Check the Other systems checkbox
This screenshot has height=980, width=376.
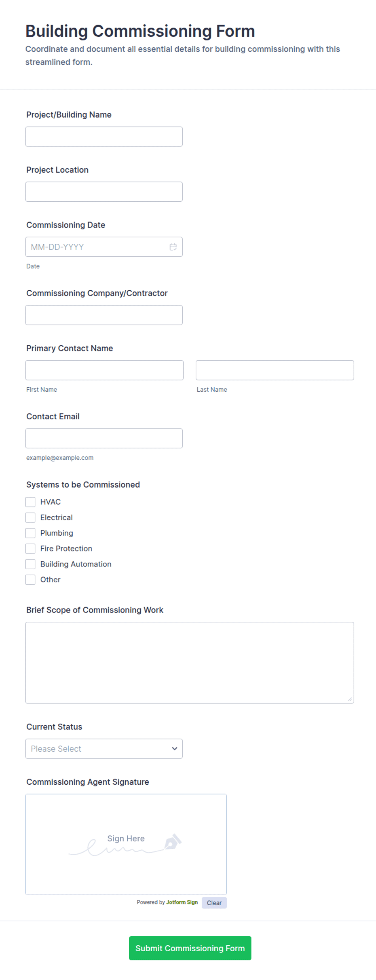pyautogui.click(x=30, y=580)
